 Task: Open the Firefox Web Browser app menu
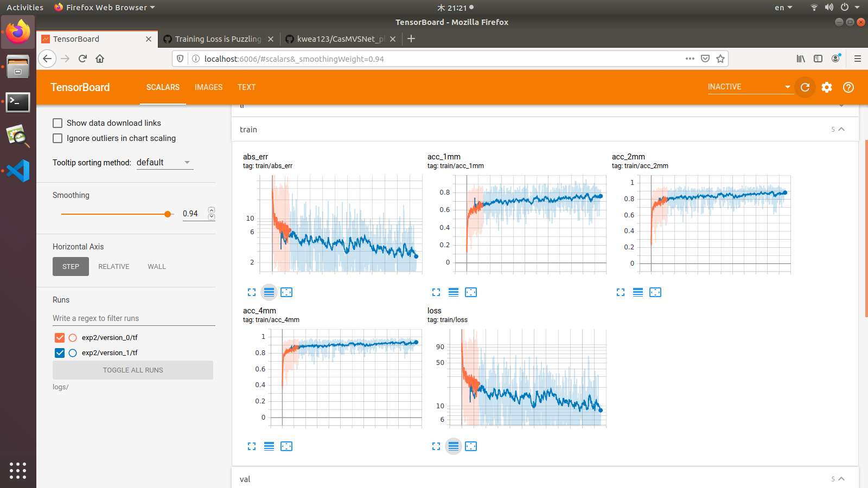[x=105, y=8]
